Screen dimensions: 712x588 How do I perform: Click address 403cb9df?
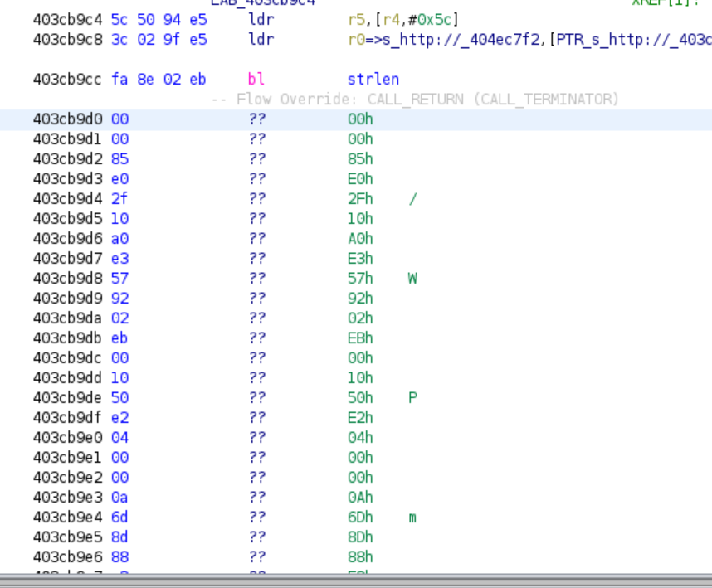tap(68, 418)
